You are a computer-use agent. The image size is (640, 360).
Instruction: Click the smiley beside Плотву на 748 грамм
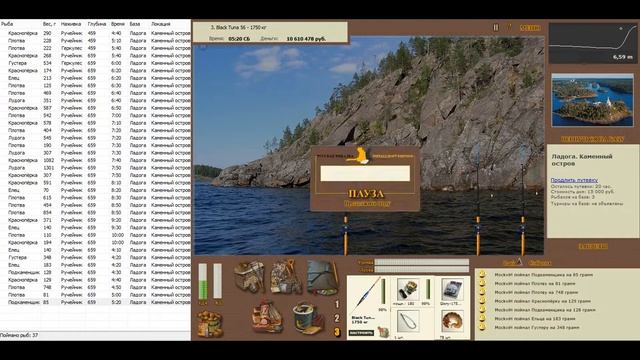click(x=482, y=292)
